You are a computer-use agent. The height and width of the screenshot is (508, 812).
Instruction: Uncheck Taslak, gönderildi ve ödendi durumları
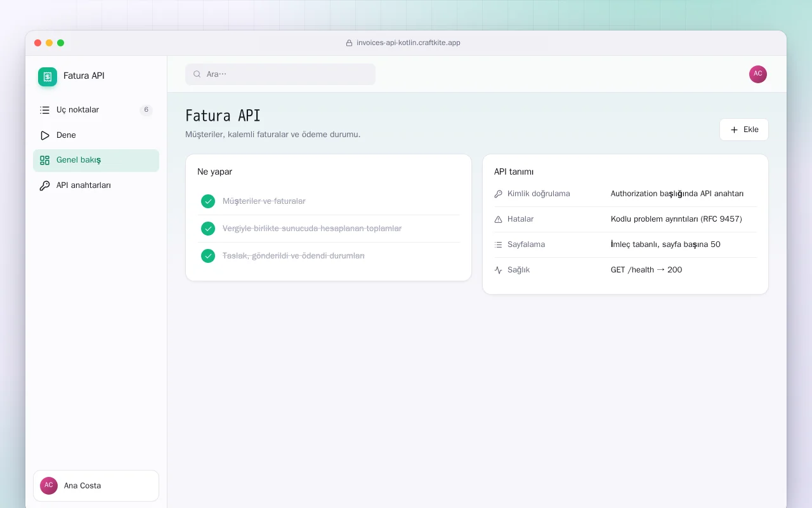[x=208, y=256]
